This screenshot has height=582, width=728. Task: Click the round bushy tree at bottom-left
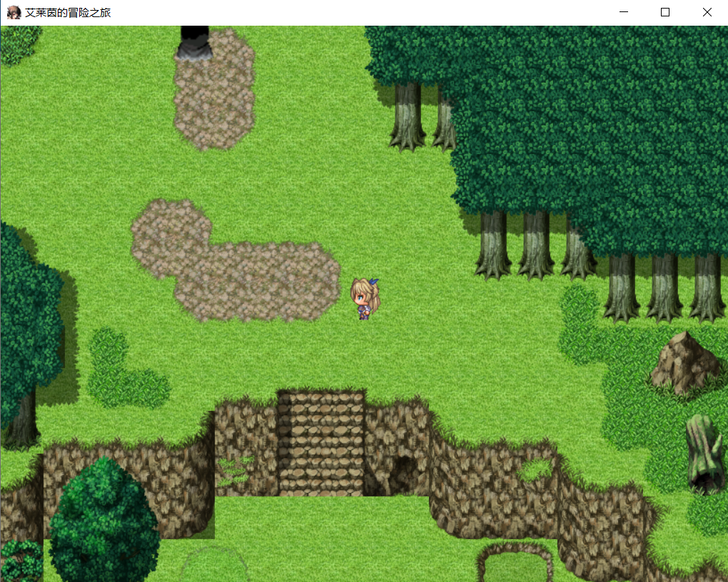tap(104, 520)
